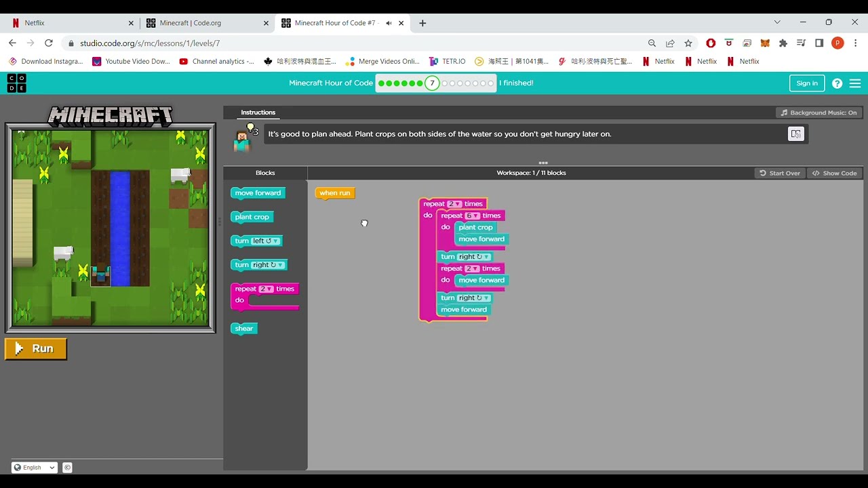The width and height of the screenshot is (868, 488).
Task: Open the first workspace turn right dropdown
Action: pos(474,257)
